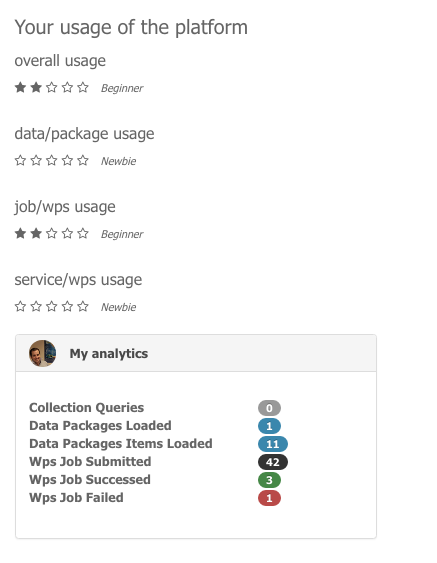This screenshot has width=437, height=563.
Task: Click the Beginner label beside overall usage
Action: click(x=122, y=88)
